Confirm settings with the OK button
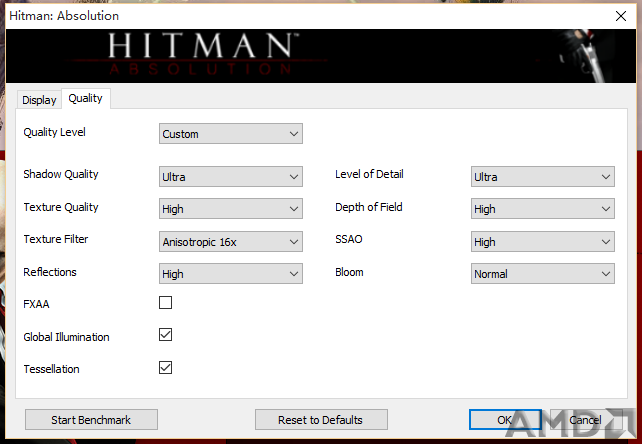Image resolution: width=642 pixels, height=444 pixels. click(505, 419)
